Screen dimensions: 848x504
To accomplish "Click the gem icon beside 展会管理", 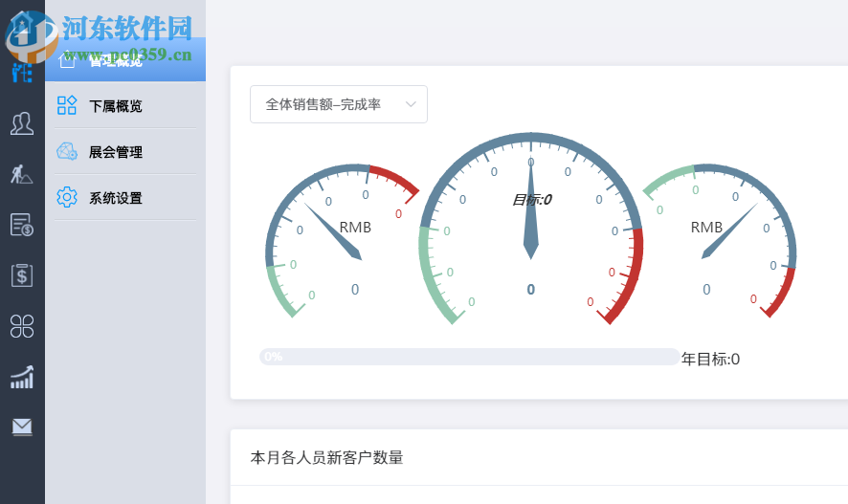I will (x=67, y=151).
